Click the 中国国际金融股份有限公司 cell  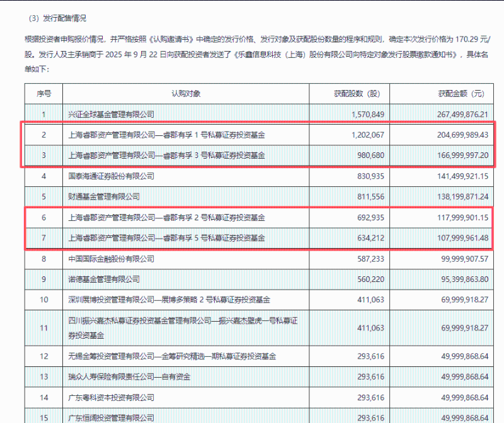[x=111, y=259]
